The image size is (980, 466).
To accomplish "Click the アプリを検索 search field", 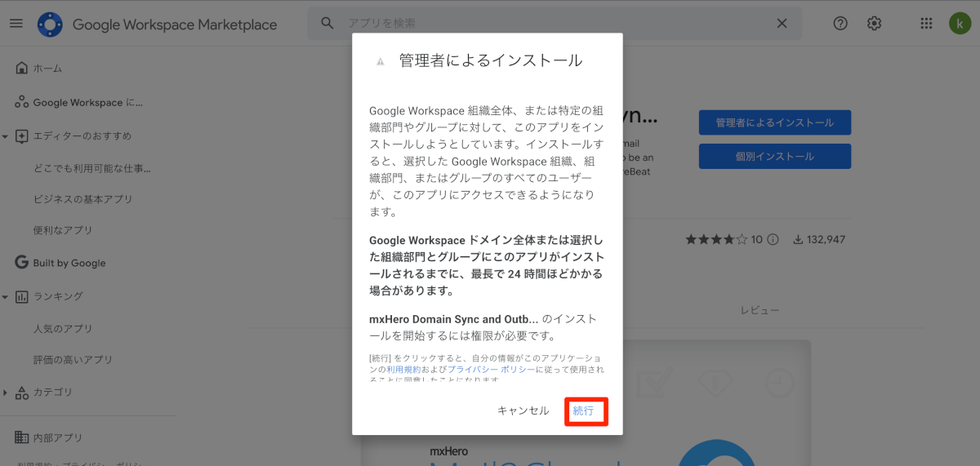I will coord(555,23).
